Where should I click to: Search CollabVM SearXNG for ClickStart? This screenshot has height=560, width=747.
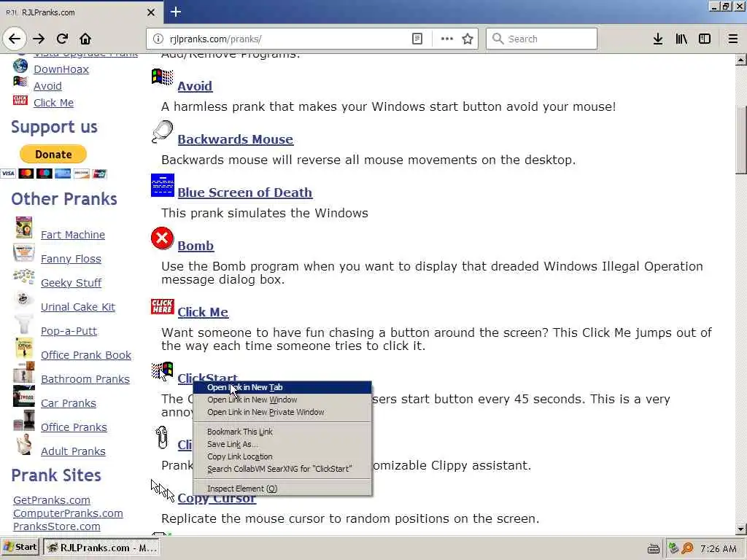click(282, 469)
